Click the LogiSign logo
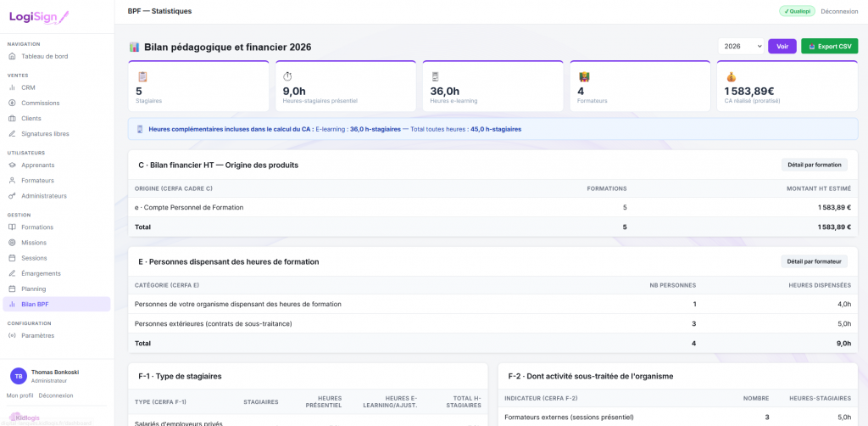868x426 pixels. point(39,17)
